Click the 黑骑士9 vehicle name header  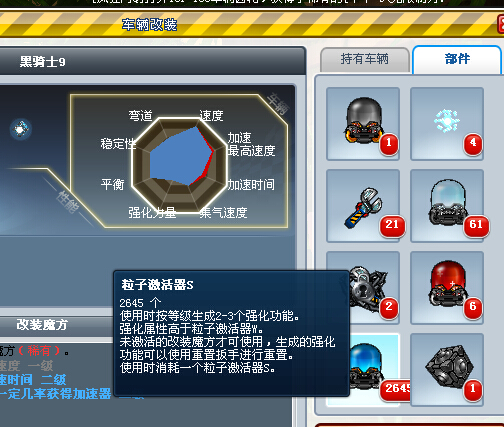(x=42, y=62)
